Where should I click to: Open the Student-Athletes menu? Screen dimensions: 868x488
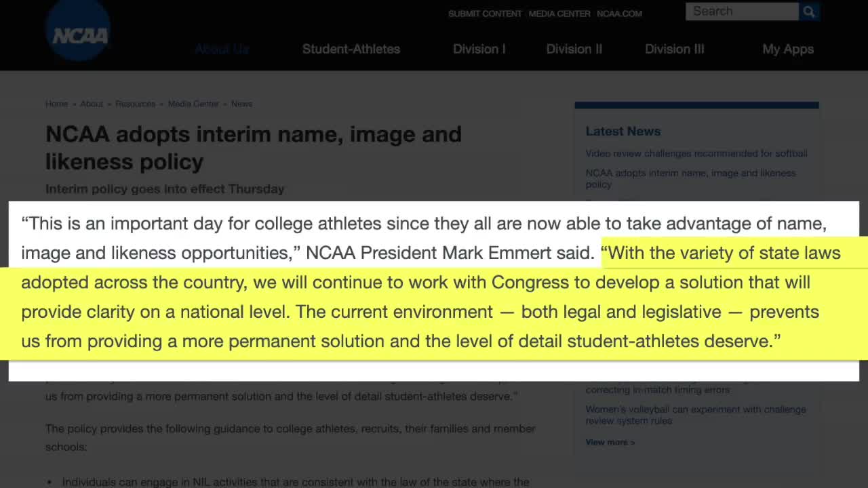[x=351, y=49]
